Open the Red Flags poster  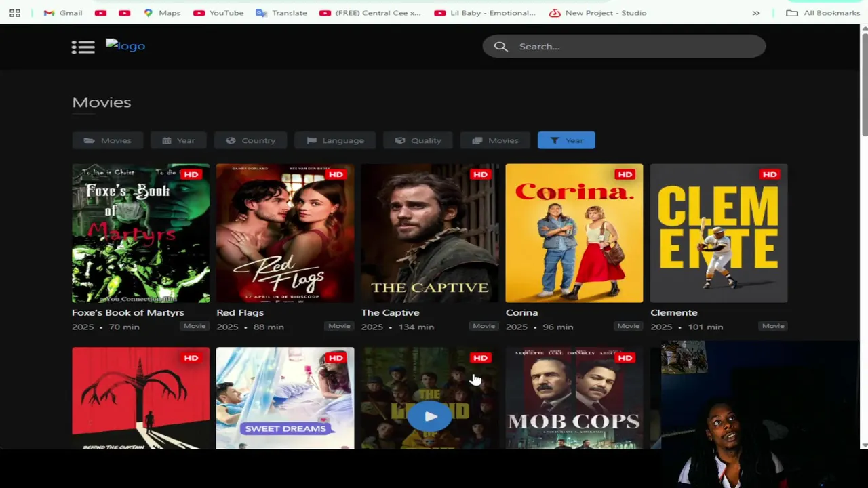(285, 233)
